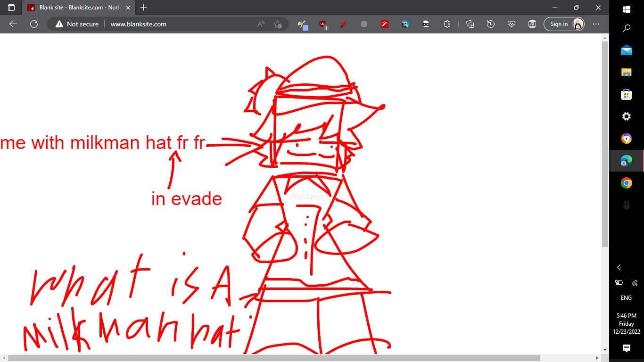
Task: Open the browser's More options menu
Action: click(x=596, y=24)
